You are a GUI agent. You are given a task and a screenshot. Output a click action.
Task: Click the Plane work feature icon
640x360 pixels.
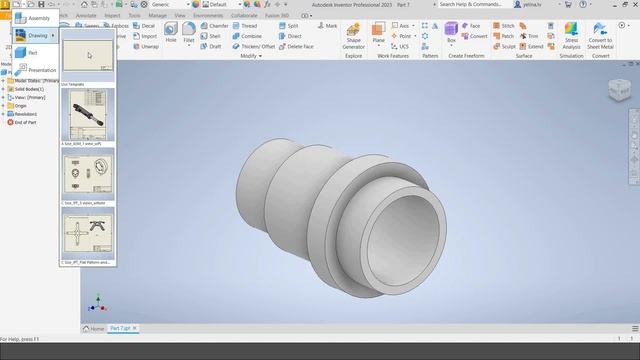(x=378, y=30)
